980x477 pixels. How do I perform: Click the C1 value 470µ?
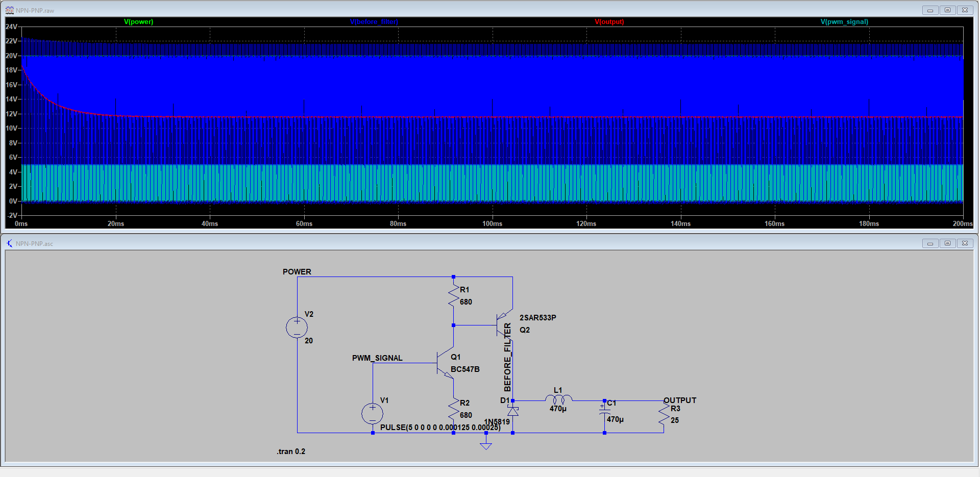click(x=615, y=419)
